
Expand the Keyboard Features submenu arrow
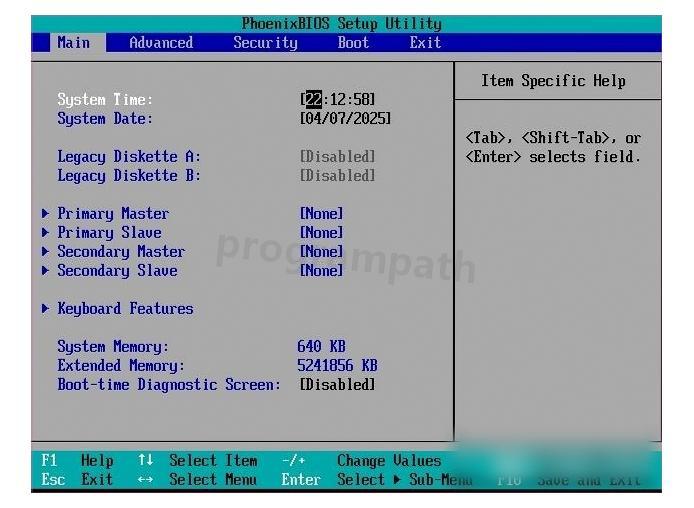click(46, 309)
